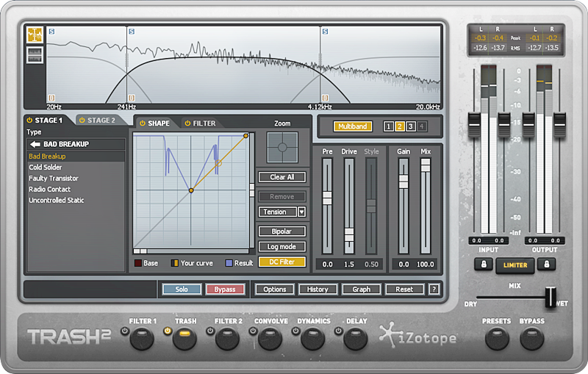Image resolution: width=588 pixels, height=374 pixels.
Task: Click the Gain slider handle
Action: (404, 181)
